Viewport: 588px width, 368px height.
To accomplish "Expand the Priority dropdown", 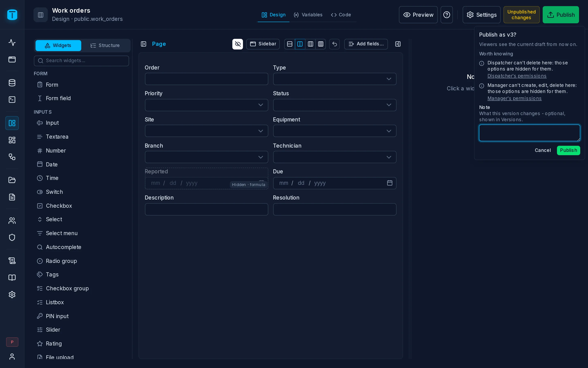I will pos(207,105).
